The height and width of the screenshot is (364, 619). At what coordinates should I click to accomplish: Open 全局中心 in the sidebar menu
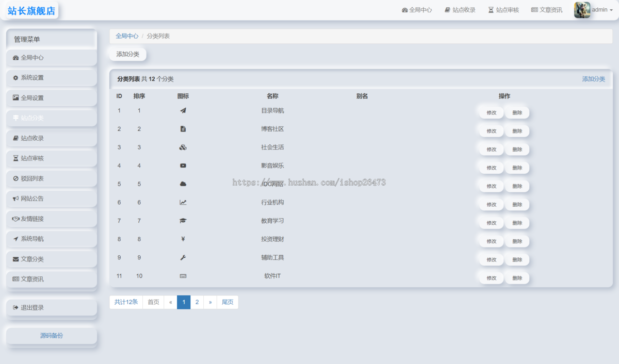(x=52, y=58)
